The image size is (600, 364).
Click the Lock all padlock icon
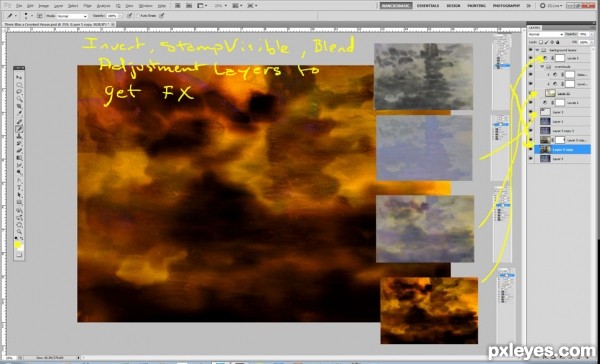558,42
